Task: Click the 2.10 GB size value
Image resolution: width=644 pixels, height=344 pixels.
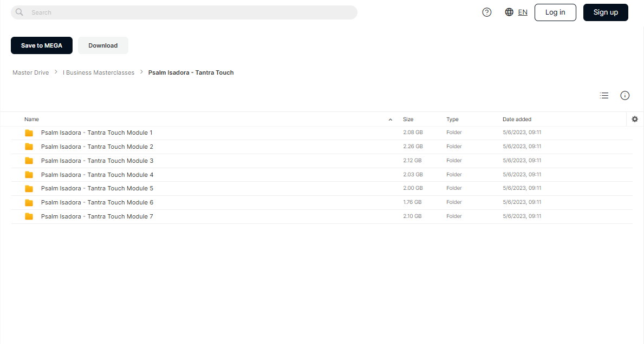Action: pos(412,216)
